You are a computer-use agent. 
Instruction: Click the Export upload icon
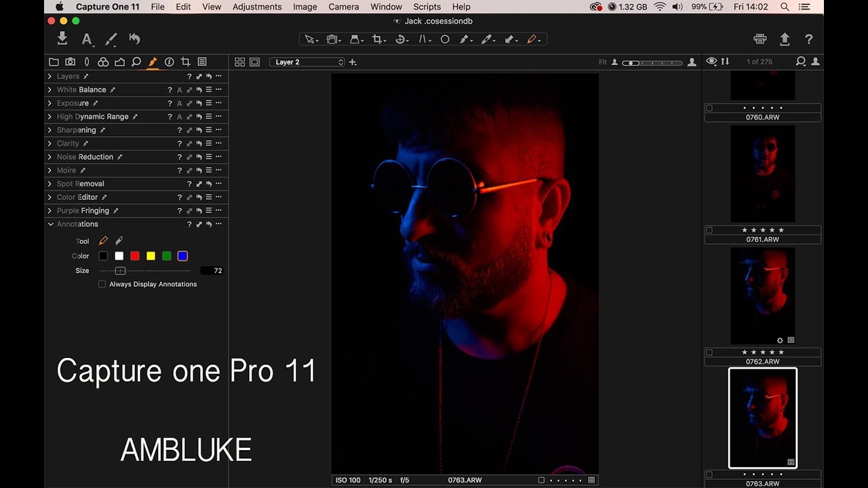click(x=785, y=39)
